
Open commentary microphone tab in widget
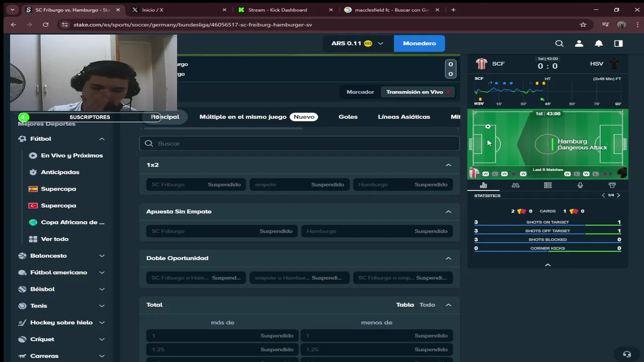[580, 186]
